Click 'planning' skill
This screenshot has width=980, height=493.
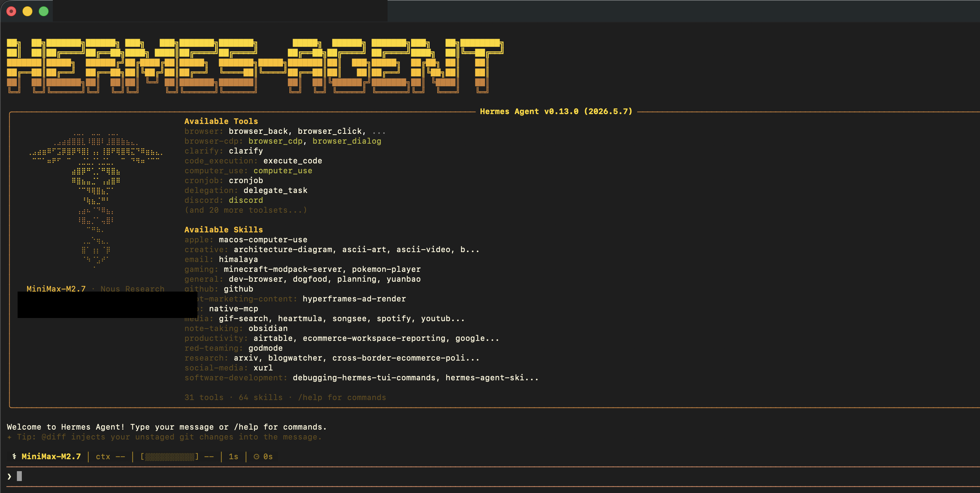357,279
